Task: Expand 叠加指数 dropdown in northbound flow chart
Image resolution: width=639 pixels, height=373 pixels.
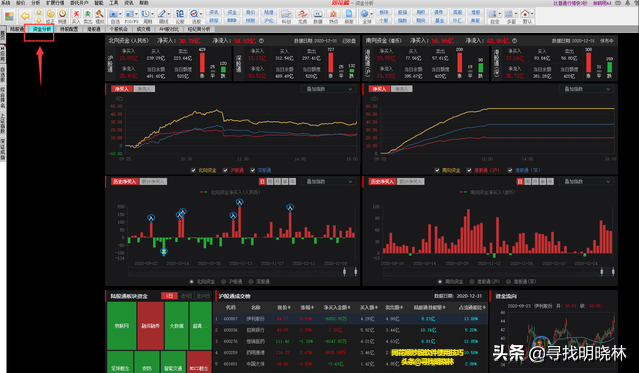Action: point(329,89)
